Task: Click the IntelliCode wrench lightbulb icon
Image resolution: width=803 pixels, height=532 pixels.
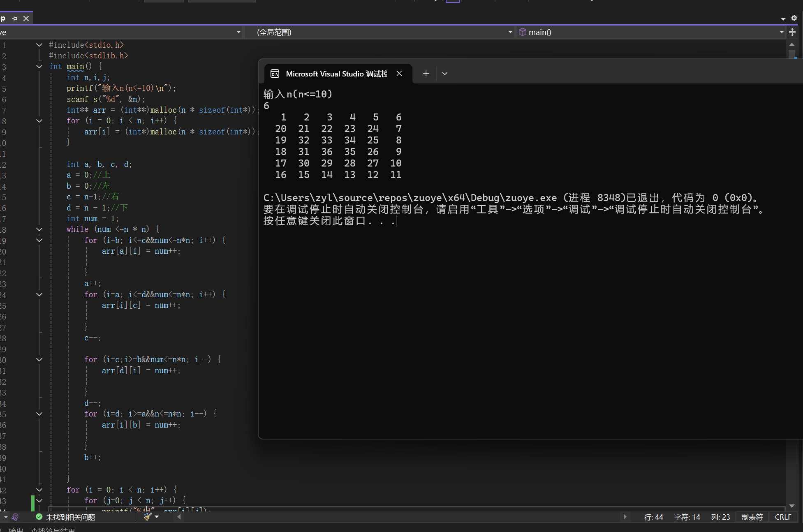Action: 15,517
